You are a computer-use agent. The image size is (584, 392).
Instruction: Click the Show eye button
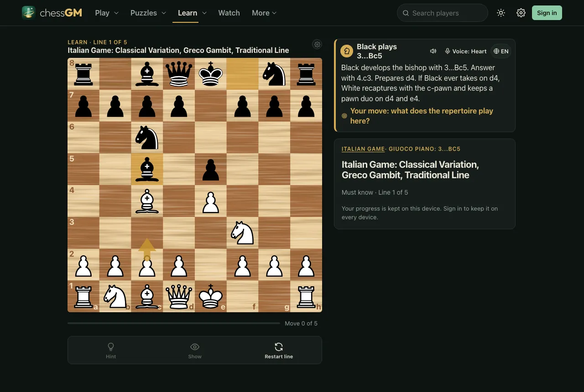[x=195, y=350]
